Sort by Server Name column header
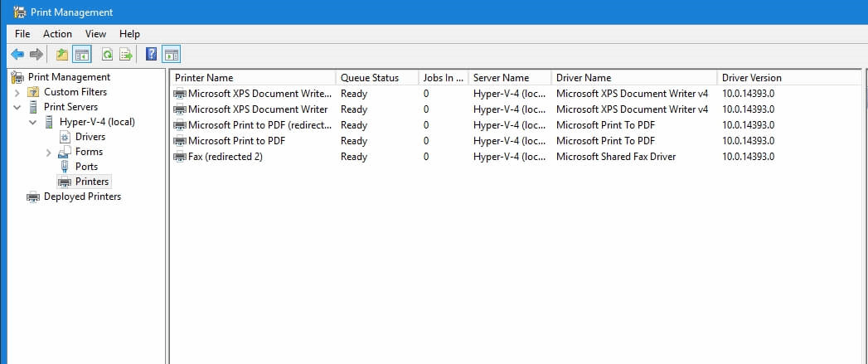The height and width of the screenshot is (364, 868). pos(510,78)
